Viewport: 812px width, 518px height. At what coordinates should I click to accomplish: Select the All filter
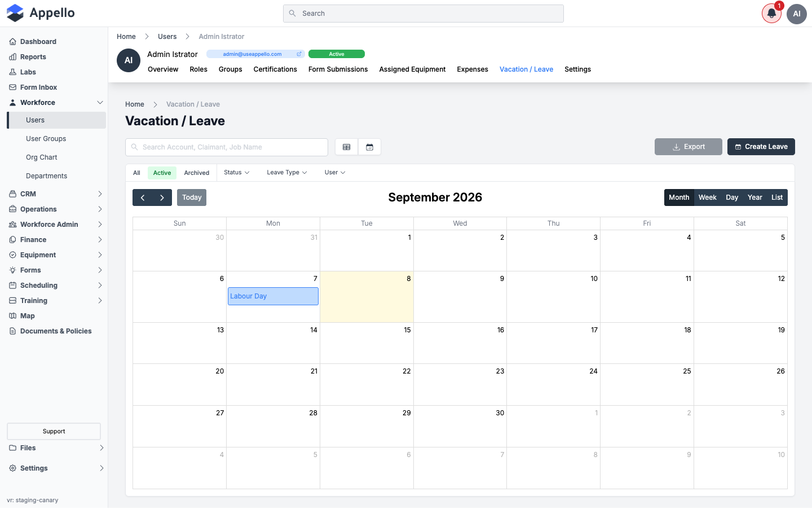(136, 173)
